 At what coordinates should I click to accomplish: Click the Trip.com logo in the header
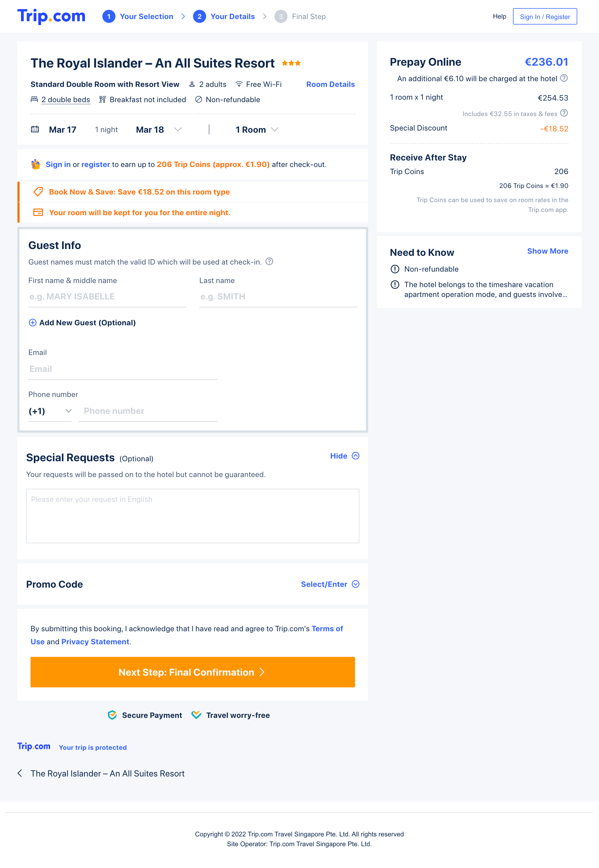coord(51,16)
